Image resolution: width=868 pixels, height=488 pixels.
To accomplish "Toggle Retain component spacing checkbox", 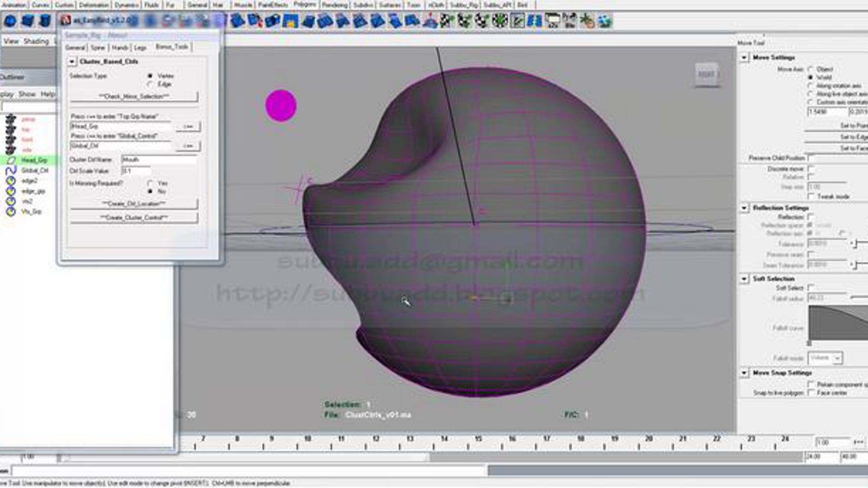I will [x=811, y=385].
